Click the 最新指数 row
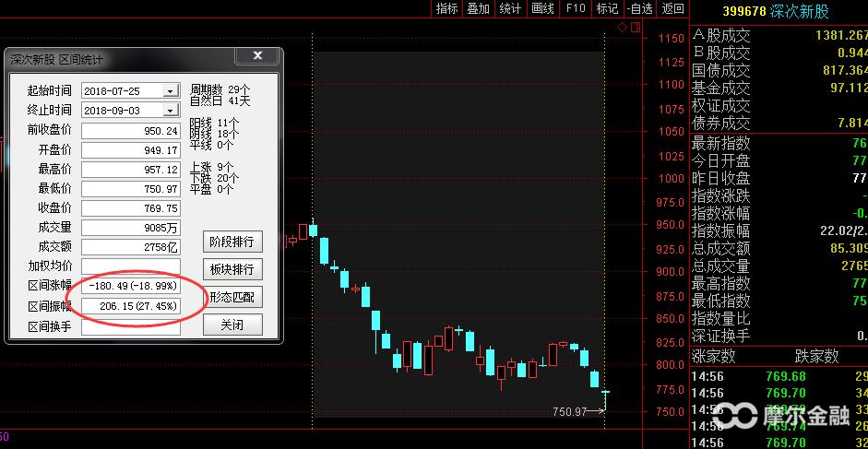Screen dimensions: 868x449 click(779, 144)
